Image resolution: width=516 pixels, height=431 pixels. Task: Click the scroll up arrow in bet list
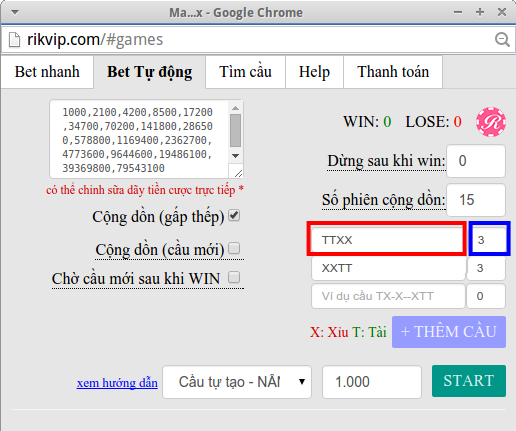tap(236, 108)
